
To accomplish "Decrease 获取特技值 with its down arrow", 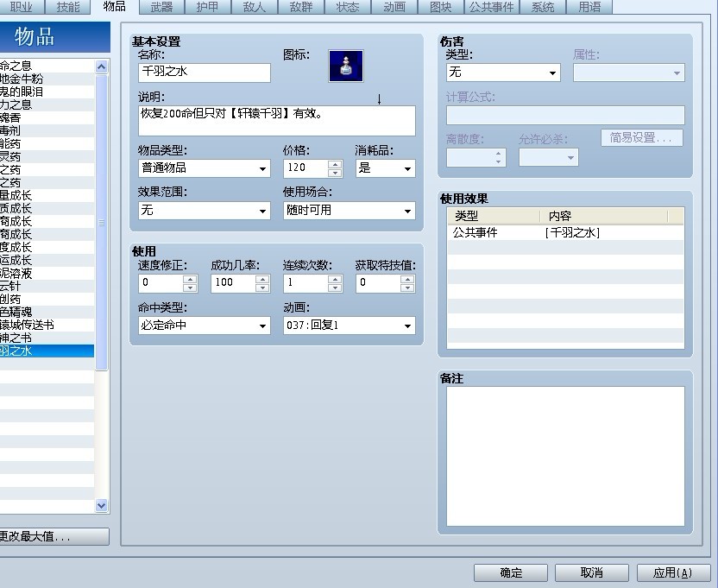I will [407, 288].
